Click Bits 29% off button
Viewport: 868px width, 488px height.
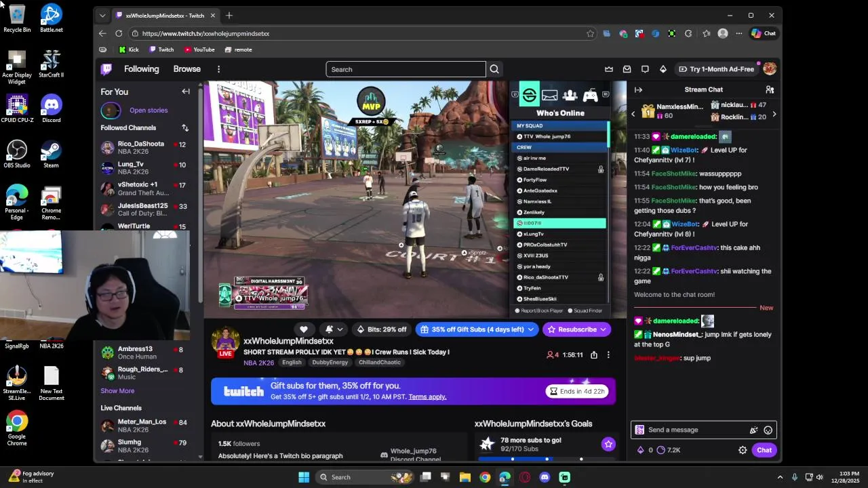(382, 329)
